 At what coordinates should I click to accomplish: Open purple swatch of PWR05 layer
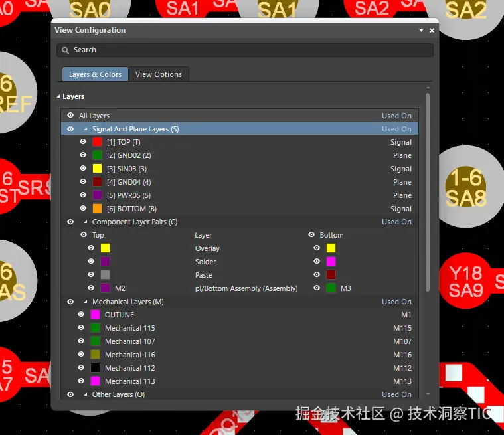point(97,195)
